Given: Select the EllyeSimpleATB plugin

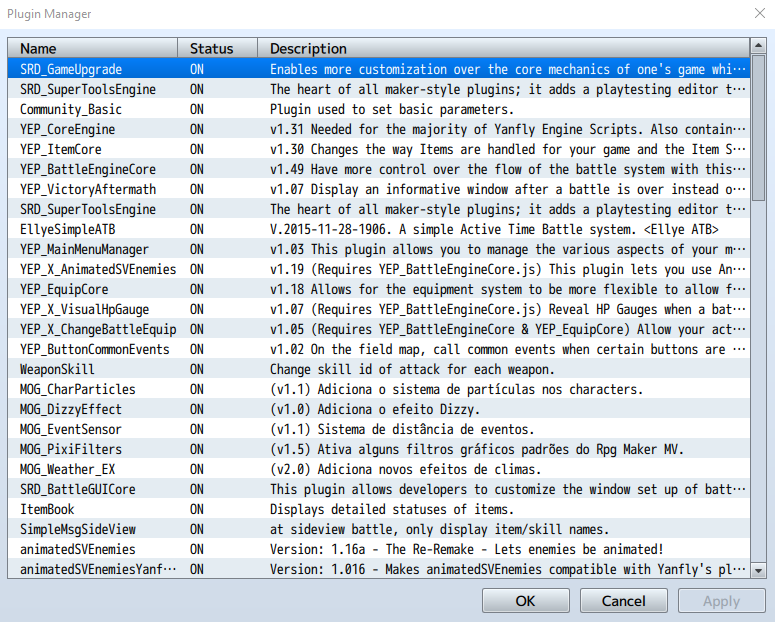Looking at the screenshot, I should [x=379, y=229].
